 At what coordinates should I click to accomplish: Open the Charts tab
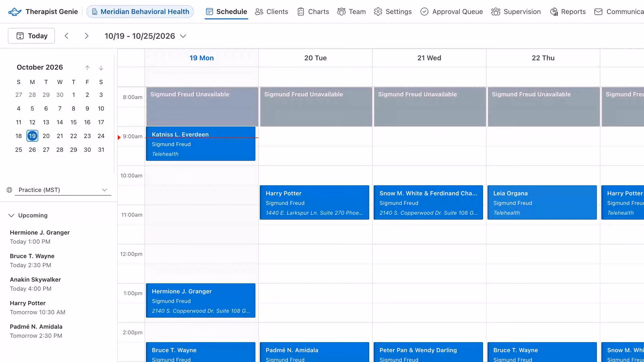click(313, 12)
